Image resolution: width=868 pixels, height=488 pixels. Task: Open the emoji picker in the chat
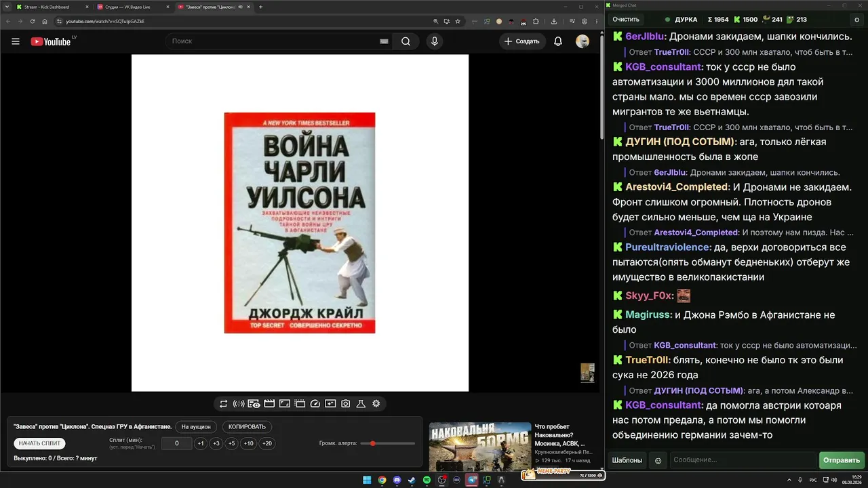(x=657, y=460)
